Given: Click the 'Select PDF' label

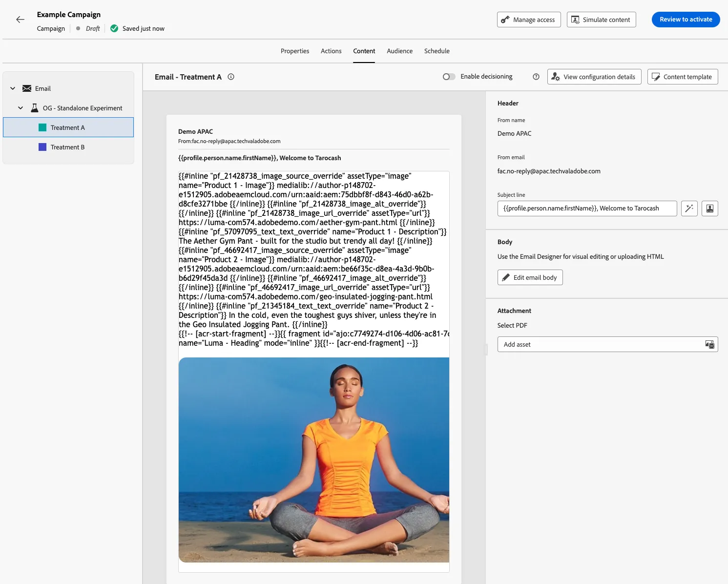Looking at the screenshot, I should tap(512, 325).
